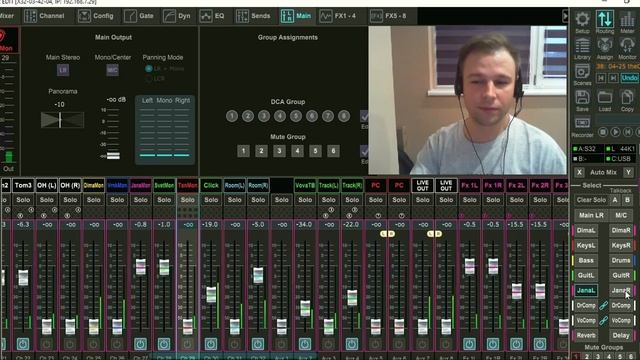Switch to the Sends tab
This screenshot has height=360, width=640.
pyautogui.click(x=253, y=16)
